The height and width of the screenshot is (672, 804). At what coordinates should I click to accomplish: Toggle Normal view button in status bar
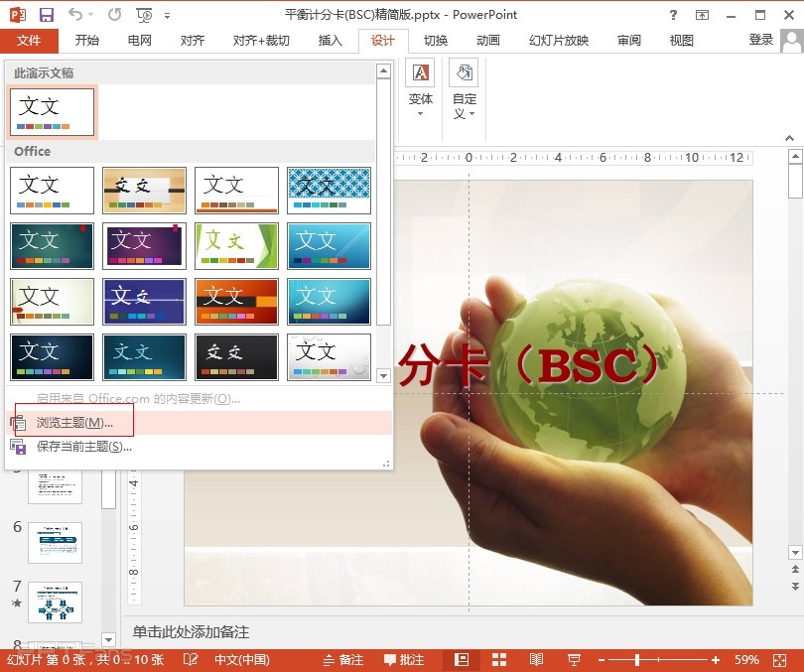point(462,660)
